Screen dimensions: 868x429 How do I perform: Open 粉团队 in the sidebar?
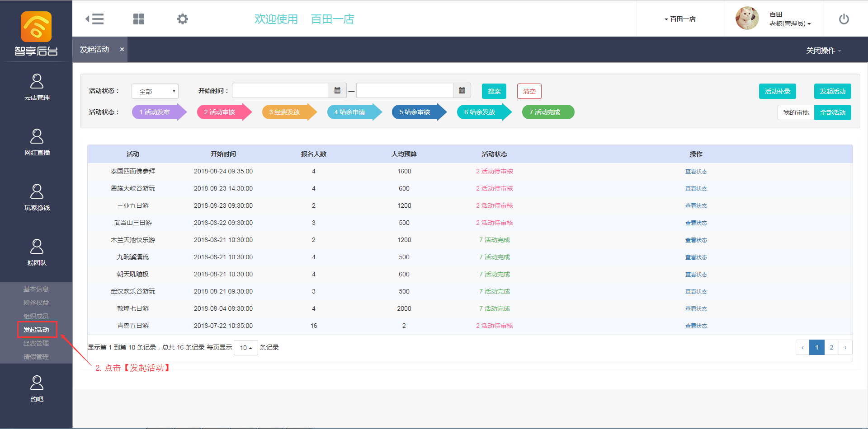coord(37,253)
